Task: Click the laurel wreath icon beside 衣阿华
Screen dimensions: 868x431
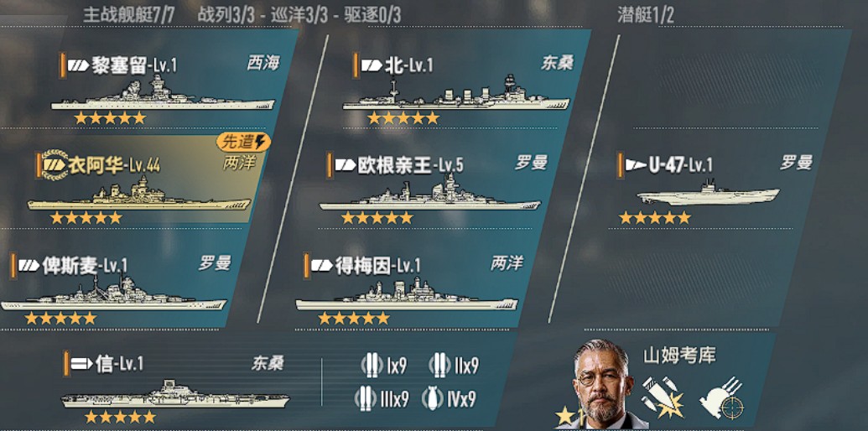Action: click(55, 164)
